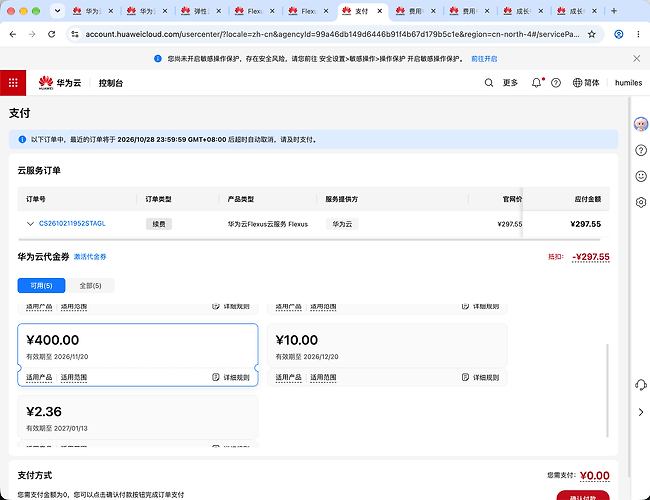Screen dimensions: 650x500
Task: Switch language via the globe icon
Action: tap(577, 83)
